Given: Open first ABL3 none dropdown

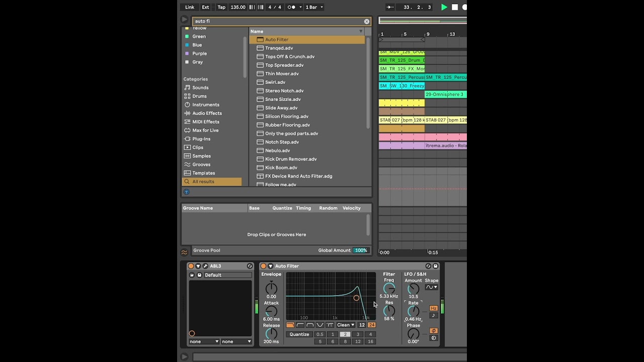Looking at the screenshot, I should click(204, 341).
